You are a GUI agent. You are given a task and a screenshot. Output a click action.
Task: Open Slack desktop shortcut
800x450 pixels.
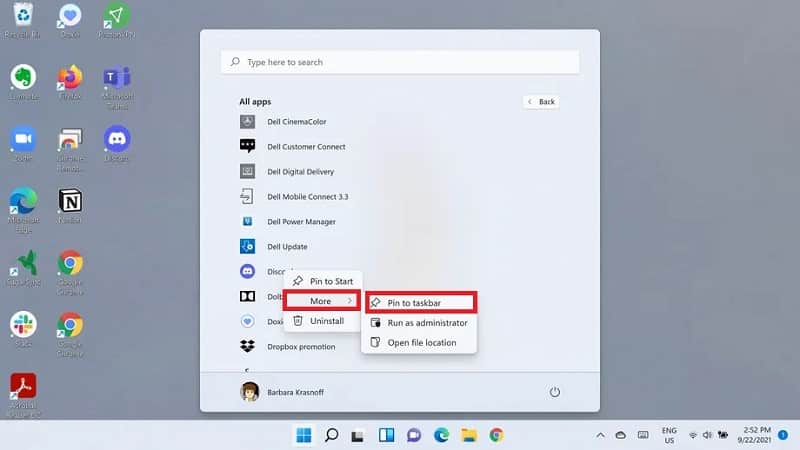pyautogui.click(x=23, y=330)
